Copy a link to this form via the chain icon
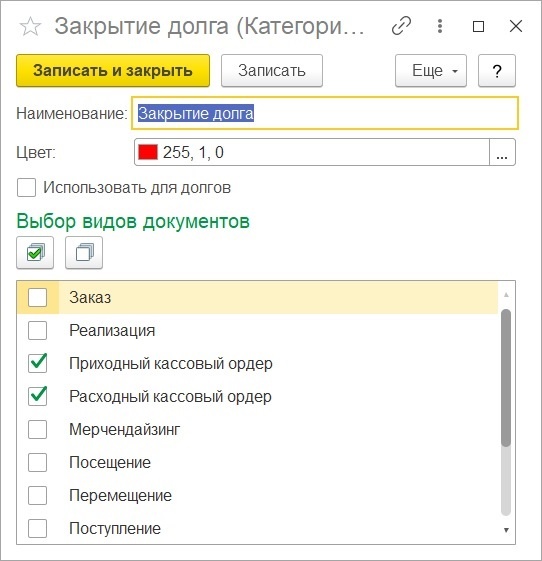The image size is (542, 561). [401, 26]
